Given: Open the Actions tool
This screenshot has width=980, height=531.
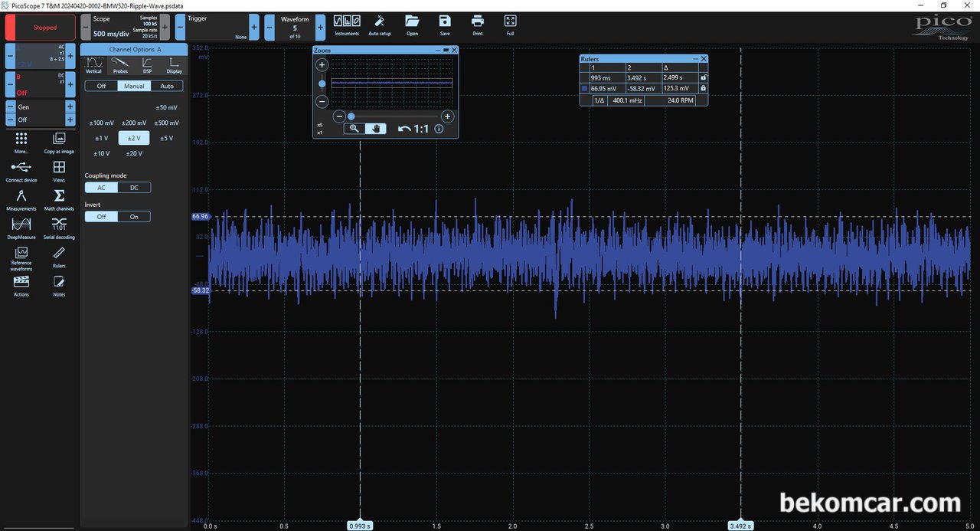Looking at the screenshot, I should click(21, 286).
